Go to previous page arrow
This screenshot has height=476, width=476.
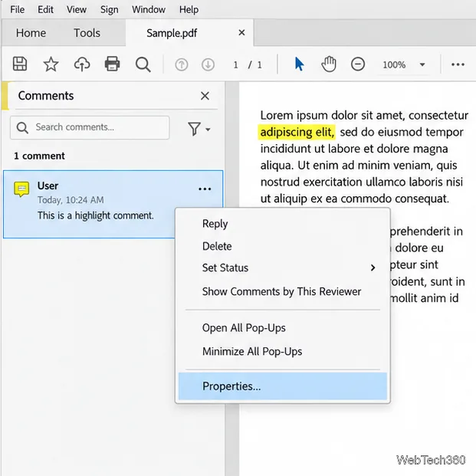coord(182,64)
